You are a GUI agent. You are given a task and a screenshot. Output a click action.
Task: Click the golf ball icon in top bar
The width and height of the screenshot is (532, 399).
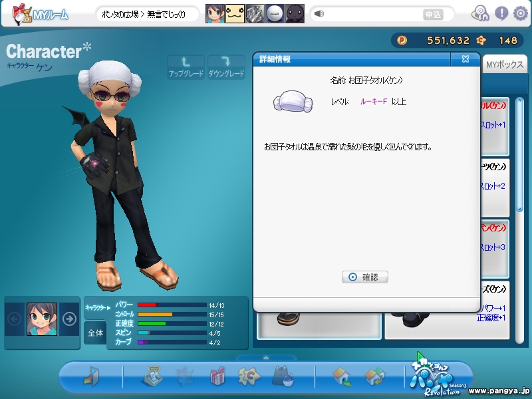[x=275, y=13]
